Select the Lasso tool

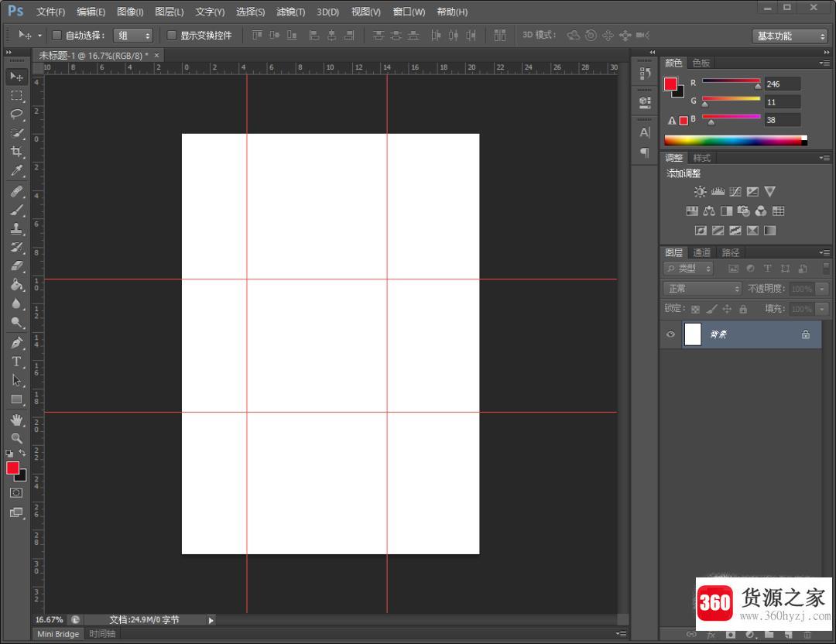click(x=16, y=114)
